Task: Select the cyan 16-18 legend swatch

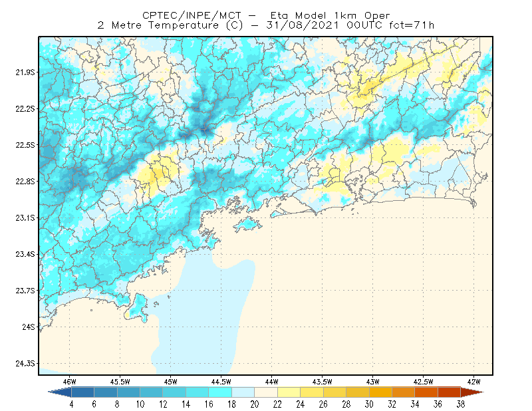Action: point(220,392)
